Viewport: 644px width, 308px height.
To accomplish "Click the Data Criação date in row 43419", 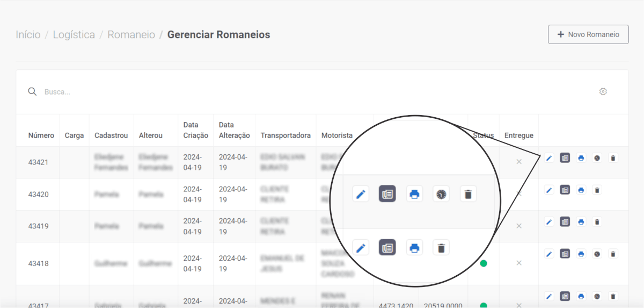I will pyautogui.click(x=192, y=226).
